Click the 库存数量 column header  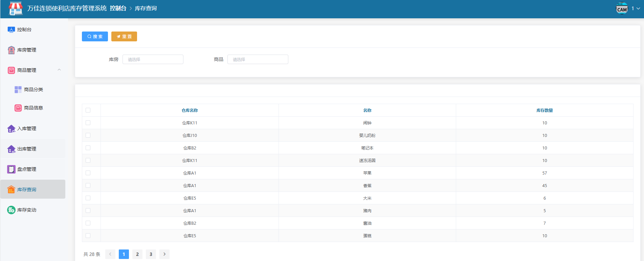point(545,110)
